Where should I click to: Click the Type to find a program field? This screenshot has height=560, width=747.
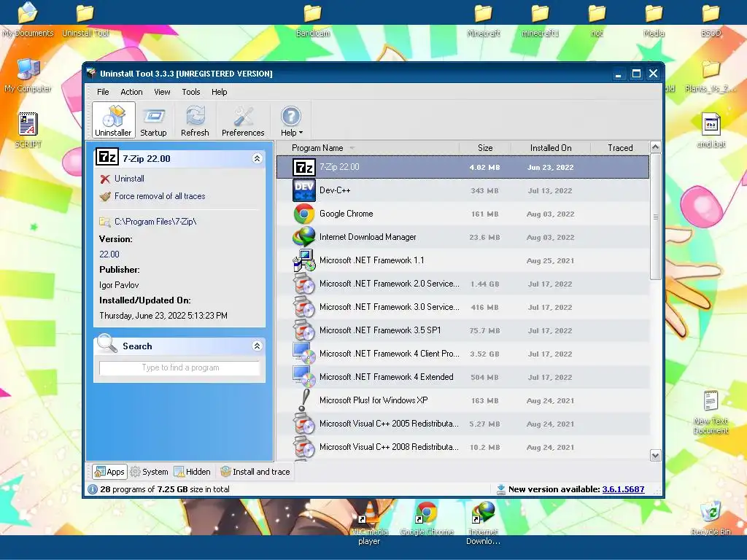click(x=179, y=367)
